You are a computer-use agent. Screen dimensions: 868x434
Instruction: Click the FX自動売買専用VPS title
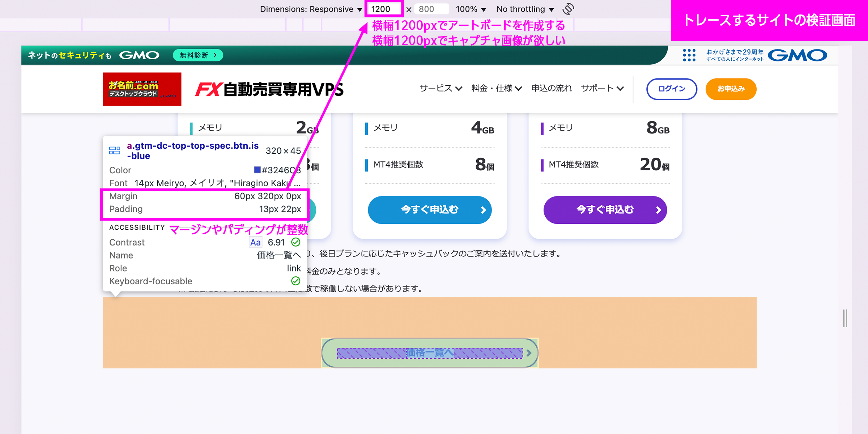coord(269,89)
